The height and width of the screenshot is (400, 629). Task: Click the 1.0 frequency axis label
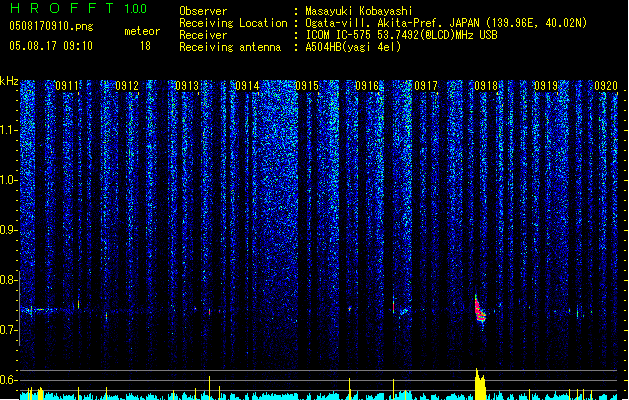point(9,180)
